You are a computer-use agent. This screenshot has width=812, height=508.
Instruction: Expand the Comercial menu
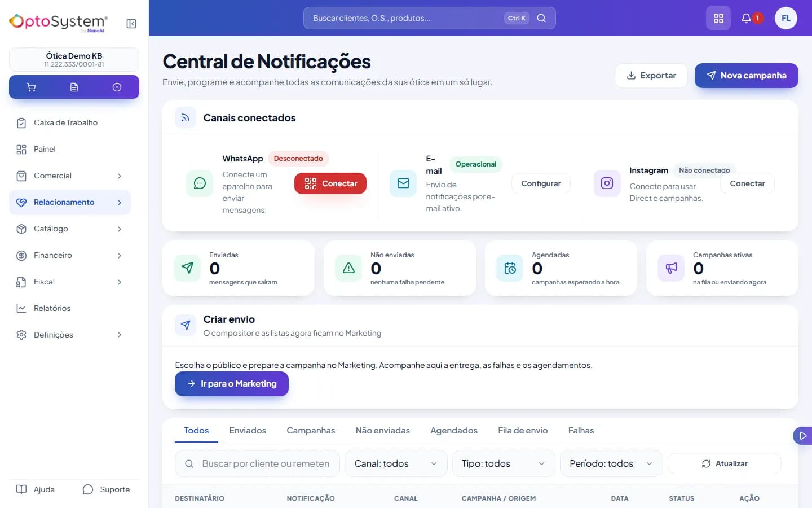click(x=70, y=176)
